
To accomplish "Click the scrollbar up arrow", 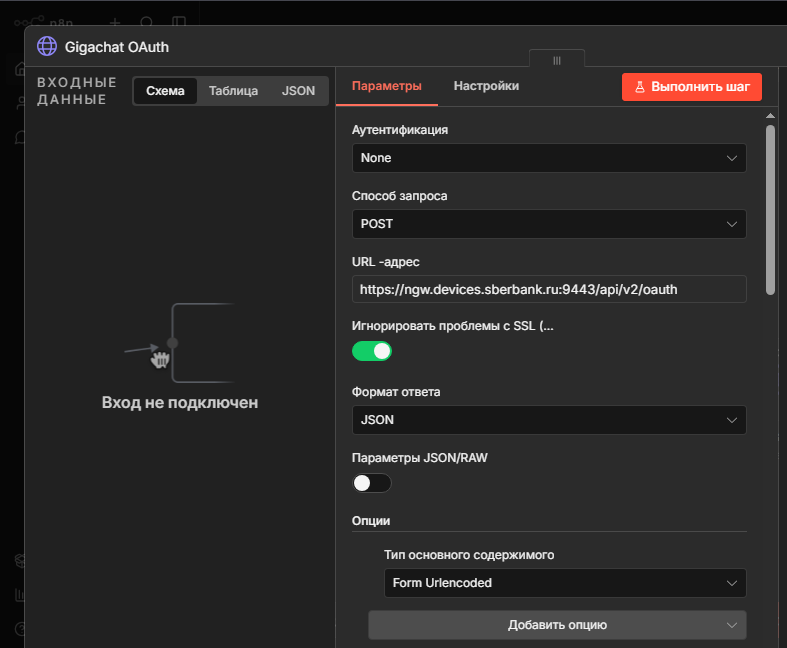I will pos(770,116).
